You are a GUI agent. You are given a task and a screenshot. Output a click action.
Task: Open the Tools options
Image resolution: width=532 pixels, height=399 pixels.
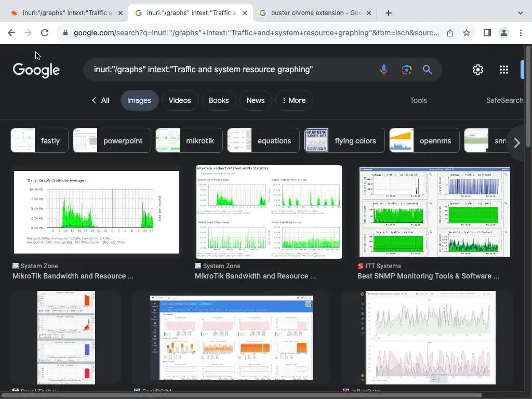418,100
